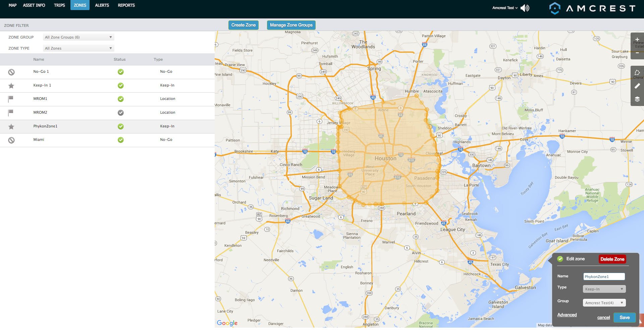The height and width of the screenshot is (330, 644).
Task: Click the Galveston label on map
Action: 525,287
